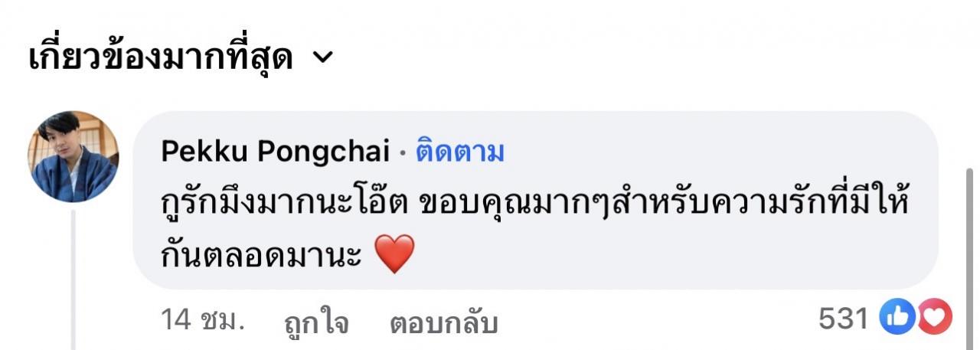Like the comment with ถูกใจ

click(x=316, y=322)
